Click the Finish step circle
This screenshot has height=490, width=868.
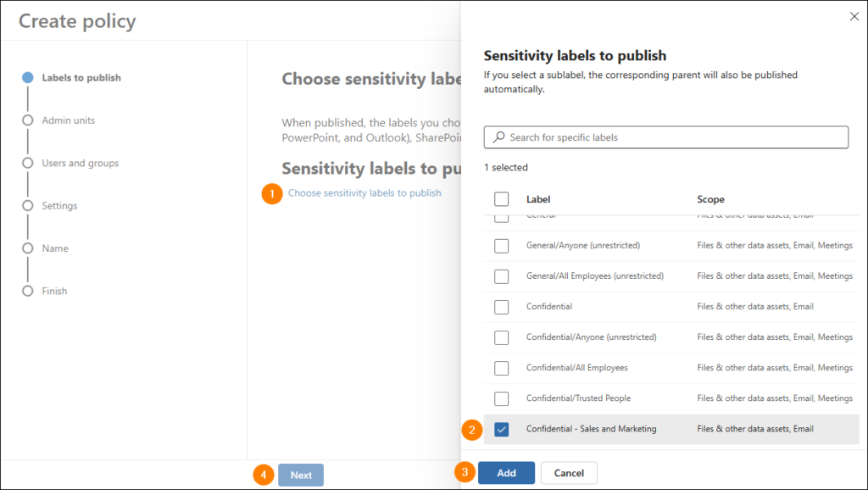coord(28,291)
